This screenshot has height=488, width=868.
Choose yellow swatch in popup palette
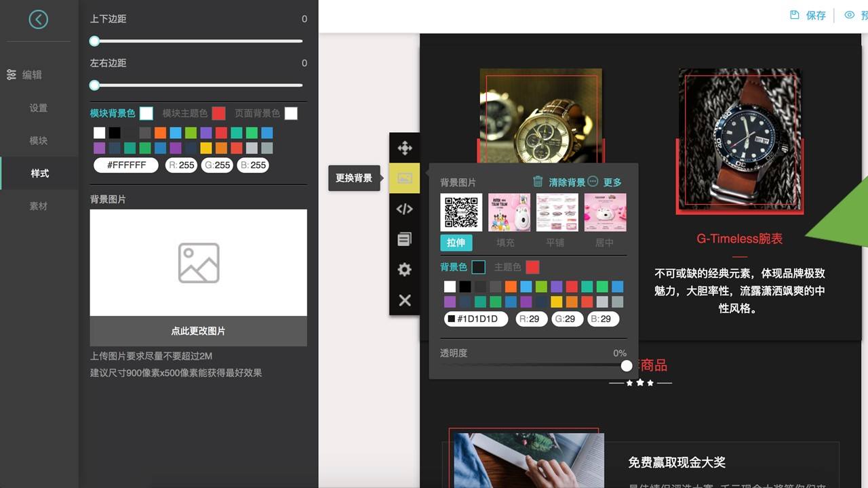click(556, 302)
